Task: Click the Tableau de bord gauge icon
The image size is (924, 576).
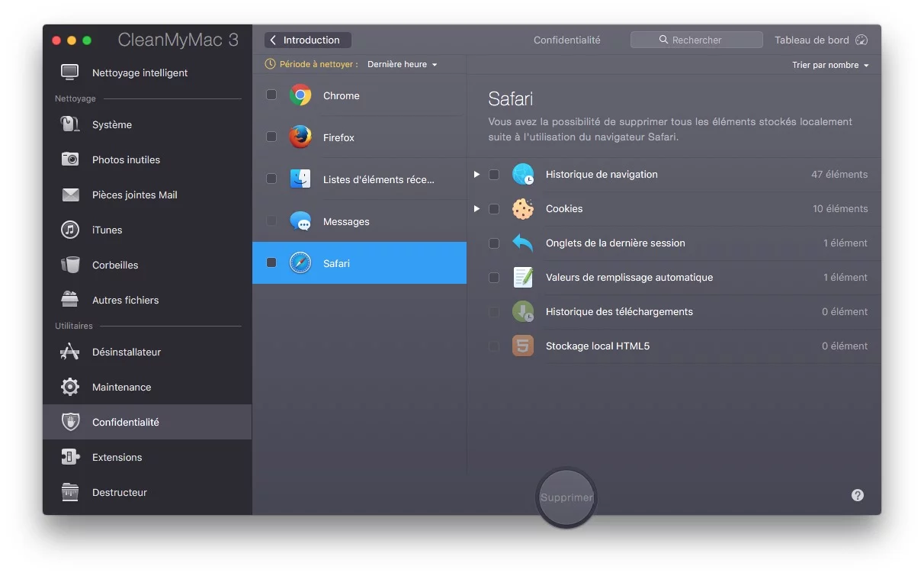Action: 861,40
